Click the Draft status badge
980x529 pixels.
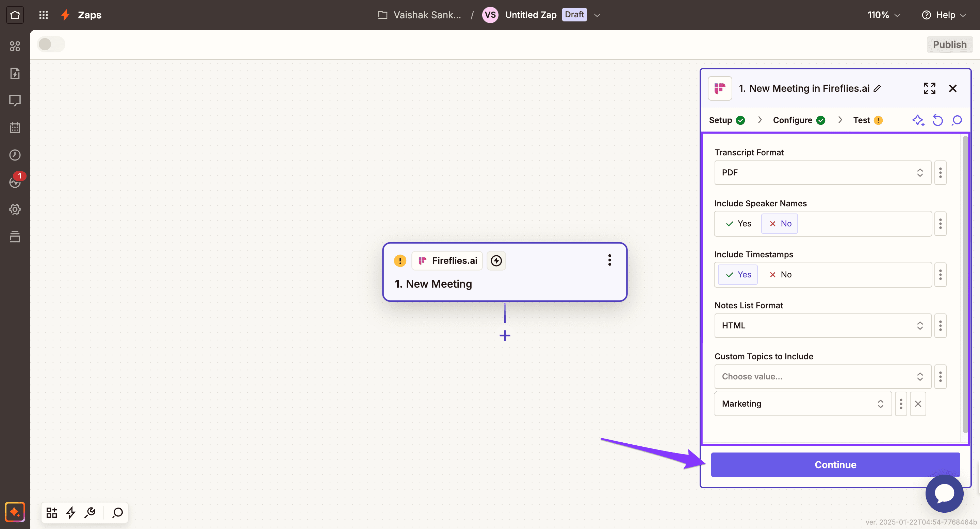pyautogui.click(x=574, y=14)
